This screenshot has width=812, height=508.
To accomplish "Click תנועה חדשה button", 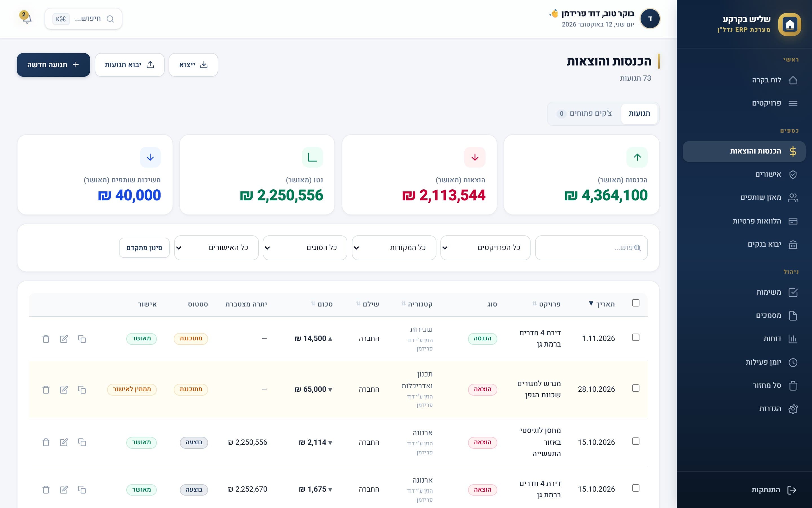I will [x=53, y=65].
